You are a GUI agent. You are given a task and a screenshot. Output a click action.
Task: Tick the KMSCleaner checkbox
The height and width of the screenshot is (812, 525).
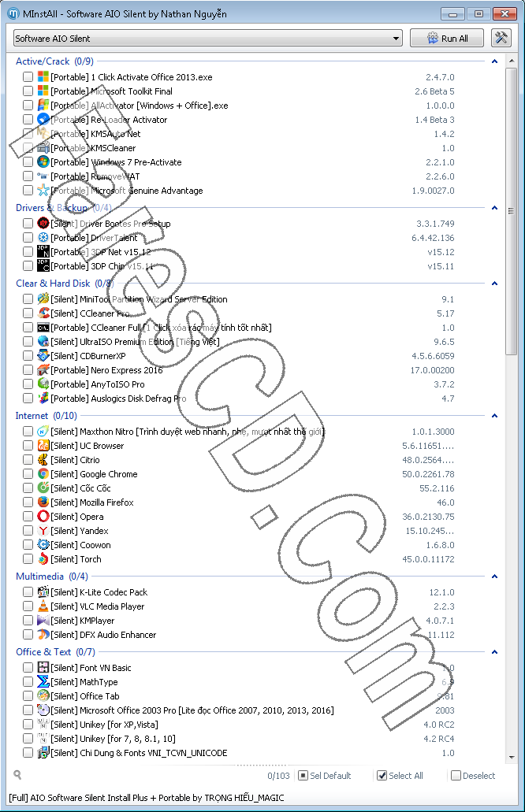[x=28, y=147]
